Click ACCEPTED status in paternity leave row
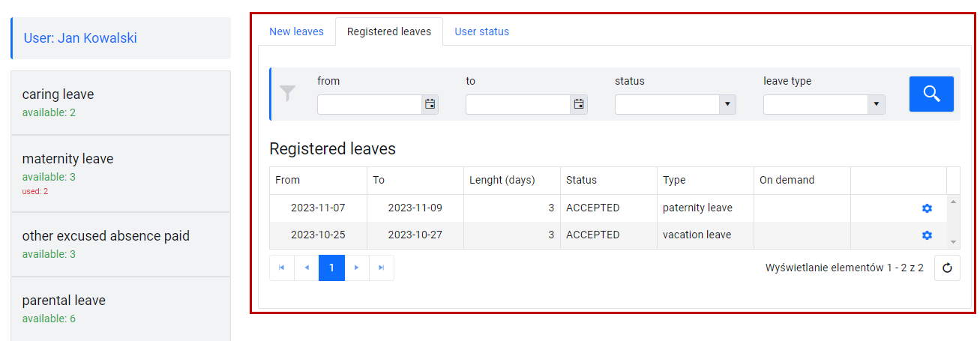Viewport: 980px width, 341px height. tap(609, 208)
